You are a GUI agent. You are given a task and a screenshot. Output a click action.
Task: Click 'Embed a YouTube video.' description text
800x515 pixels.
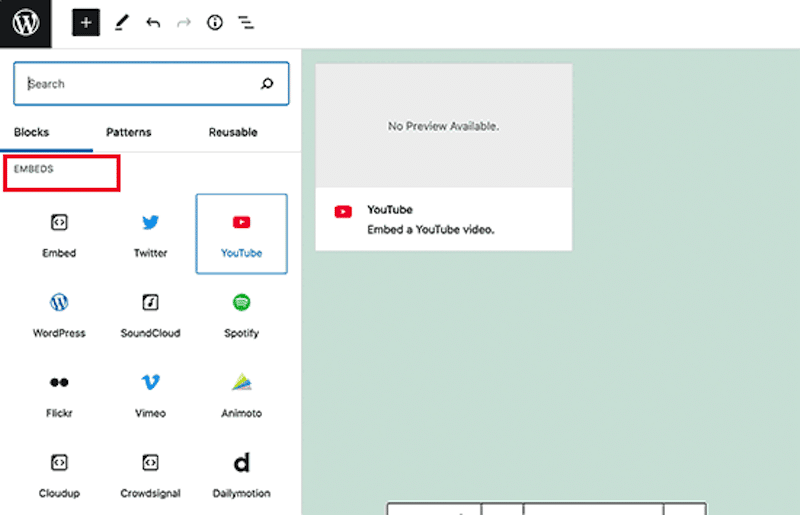(431, 230)
